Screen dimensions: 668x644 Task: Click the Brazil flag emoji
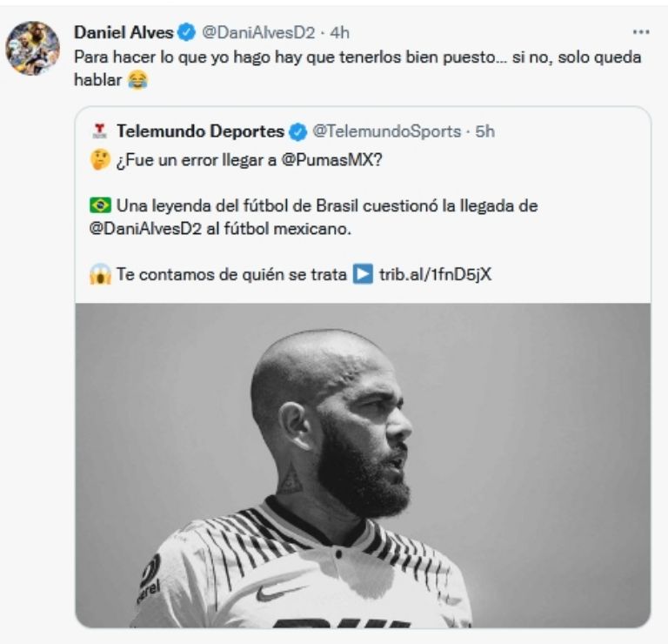coord(100,206)
